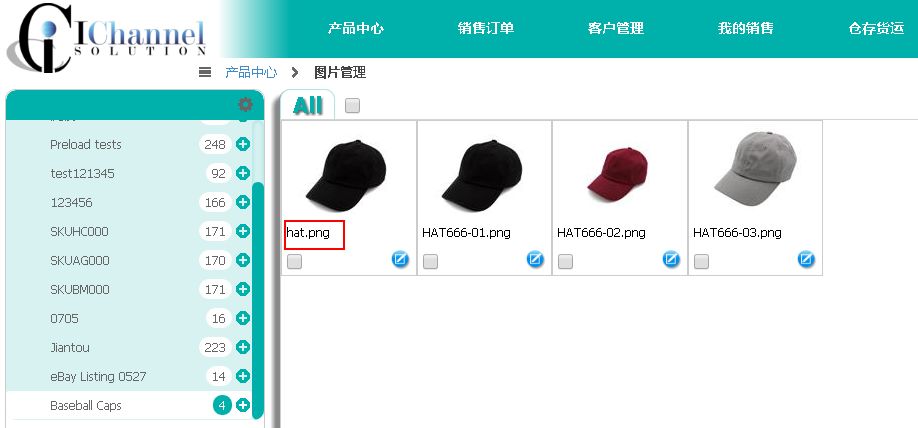
Task: Click plus icon next to Baseball Caps
Action: coord(243,405)
